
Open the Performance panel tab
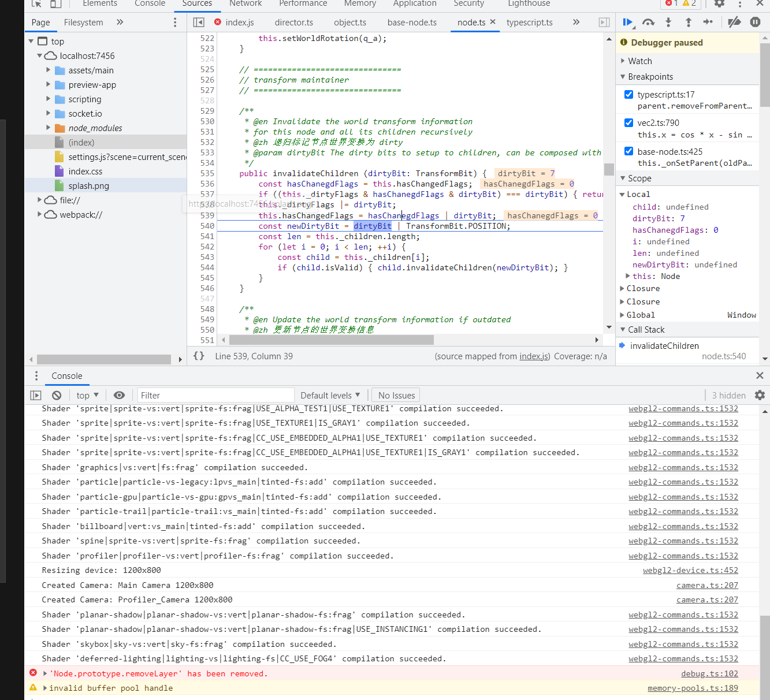click(x=303, y=3)
